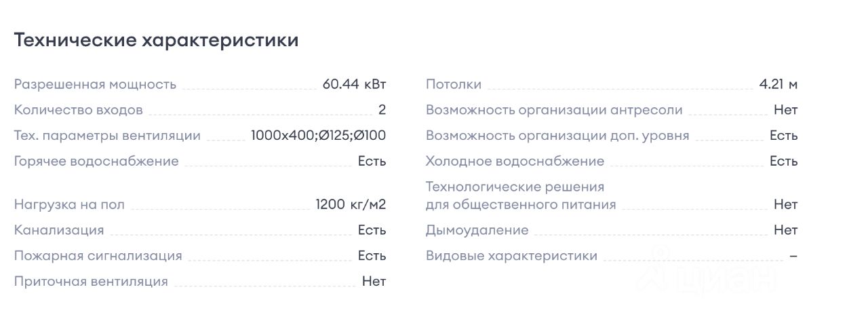Select the "Количество входов" label
This screenshot has height=336, width=868.
coord(79,110)
